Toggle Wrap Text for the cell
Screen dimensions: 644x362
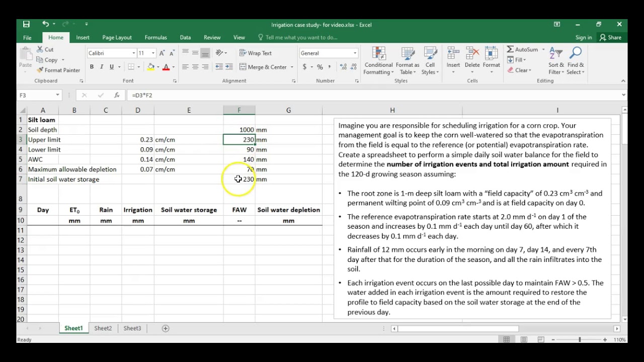pos(256,53)
